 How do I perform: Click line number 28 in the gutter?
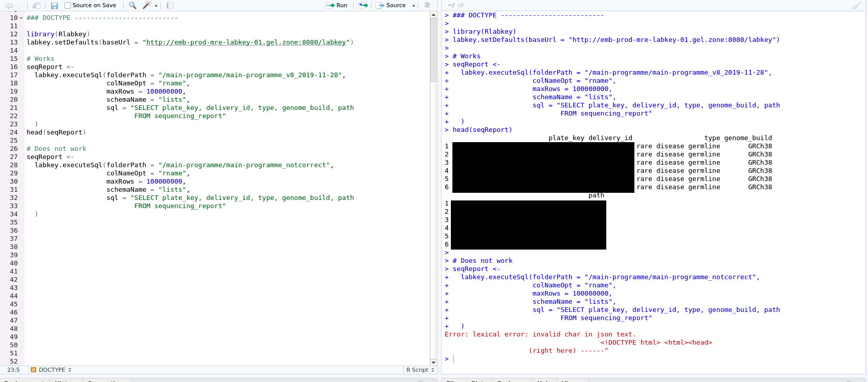pyautogui.click(x=14, y=165)
